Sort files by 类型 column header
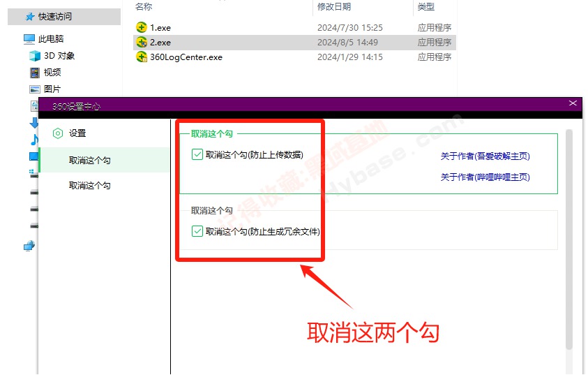 coord(426,6)
